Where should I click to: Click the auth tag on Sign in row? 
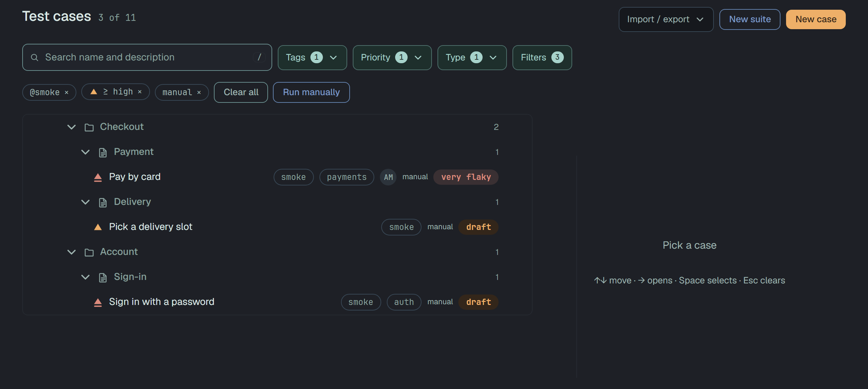(x=404, y=302)
